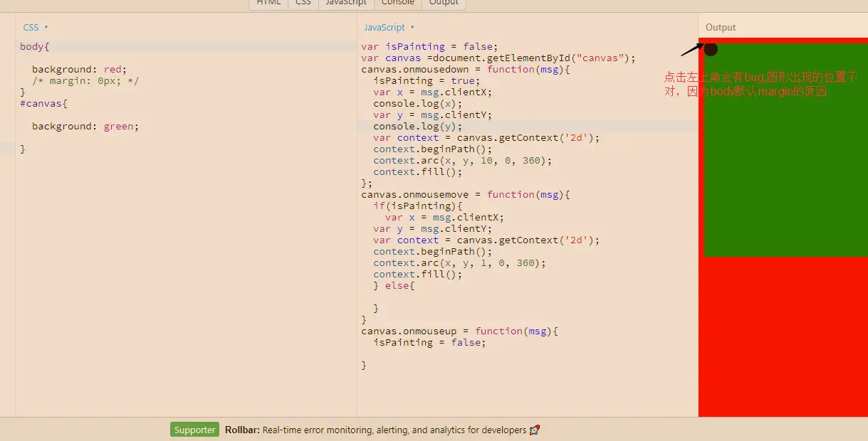Viewport: 868px width, 441px height.
Task: Click the 'console.log(y);' line
Action: pos(418,126)
